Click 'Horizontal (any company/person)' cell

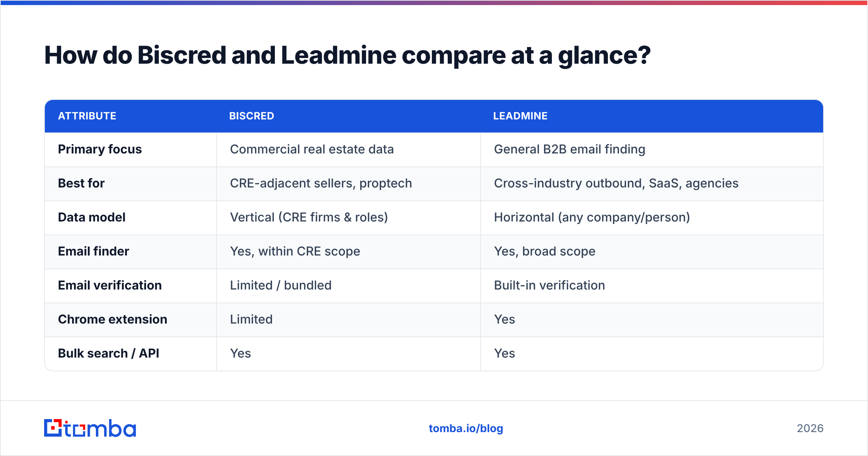(592, 218)
